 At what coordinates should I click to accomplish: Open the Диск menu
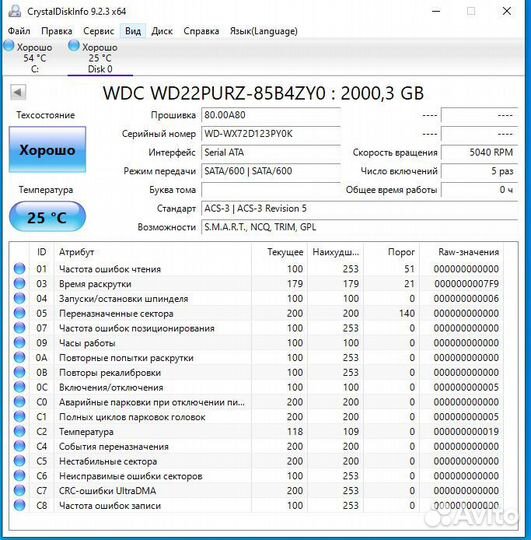[162, 31]
